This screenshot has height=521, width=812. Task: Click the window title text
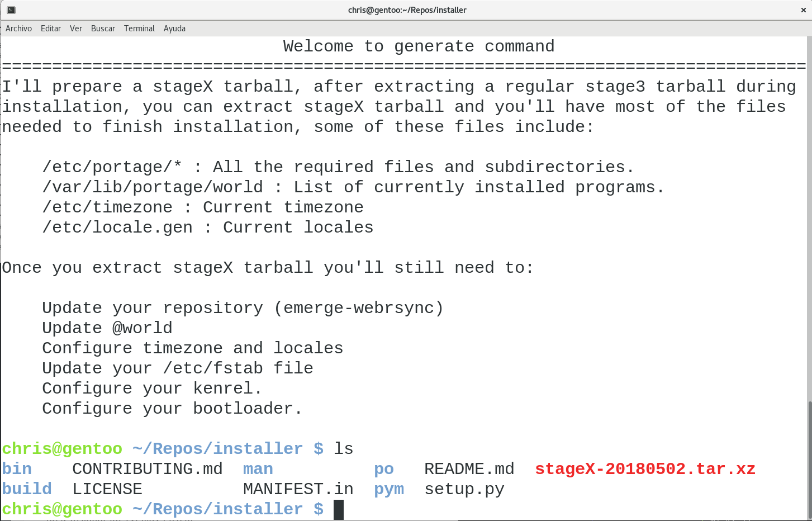[407, 10]
